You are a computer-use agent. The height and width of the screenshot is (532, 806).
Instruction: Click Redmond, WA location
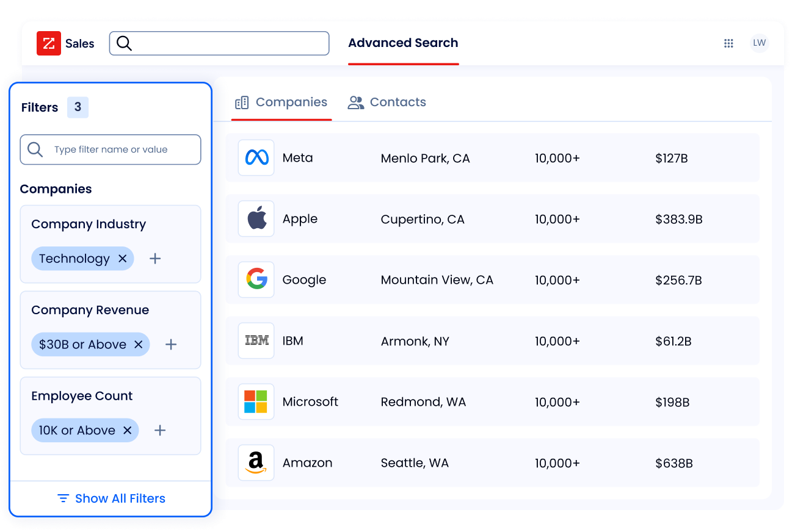pos(423,403)
